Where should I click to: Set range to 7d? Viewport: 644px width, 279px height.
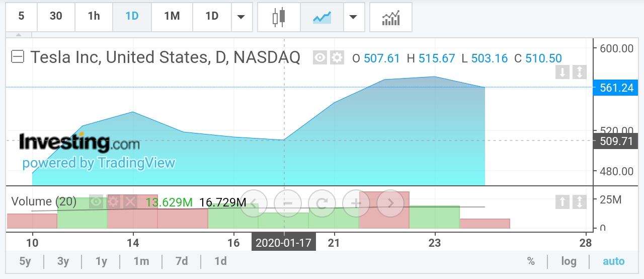(182, 261)
